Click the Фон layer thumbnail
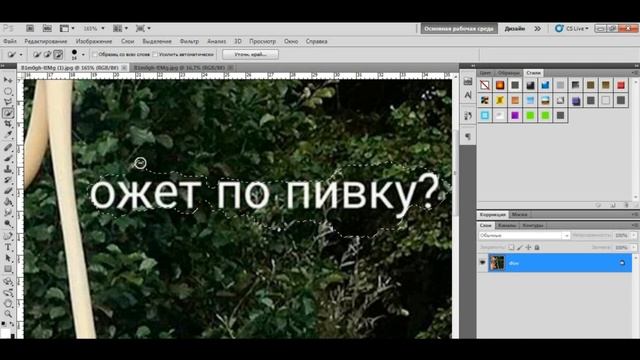The height and width of the screenshot is (360, 640). (x=497, y=263)
